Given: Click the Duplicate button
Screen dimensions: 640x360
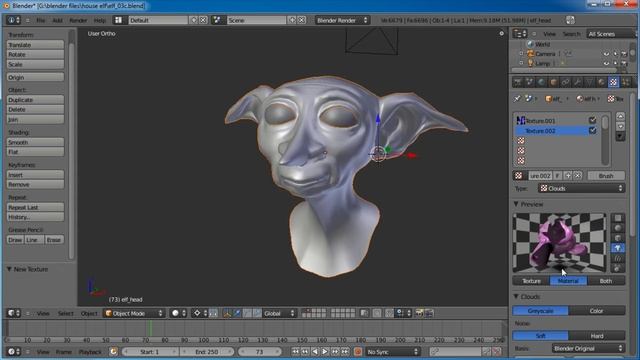Looking at the screenshot, I should pos(35,100).
